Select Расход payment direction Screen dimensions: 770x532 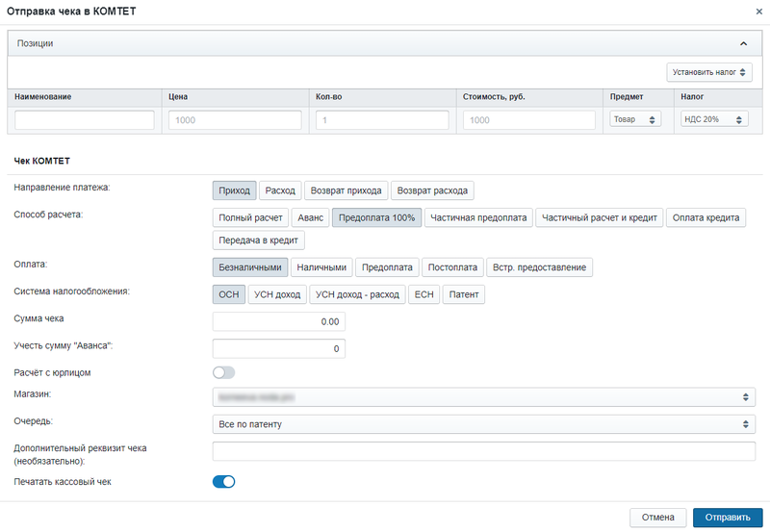point(280,190)
